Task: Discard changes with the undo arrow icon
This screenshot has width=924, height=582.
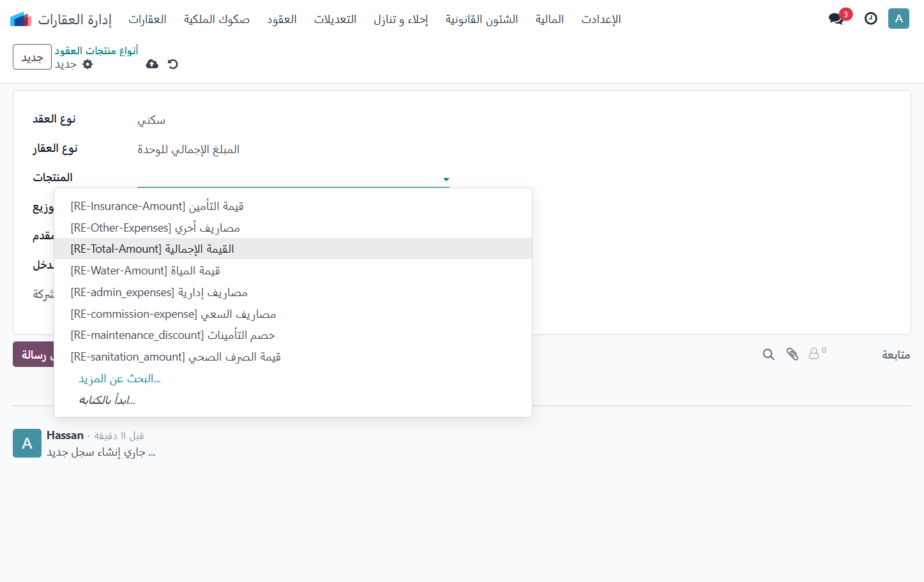Action: tap(173, 64)
